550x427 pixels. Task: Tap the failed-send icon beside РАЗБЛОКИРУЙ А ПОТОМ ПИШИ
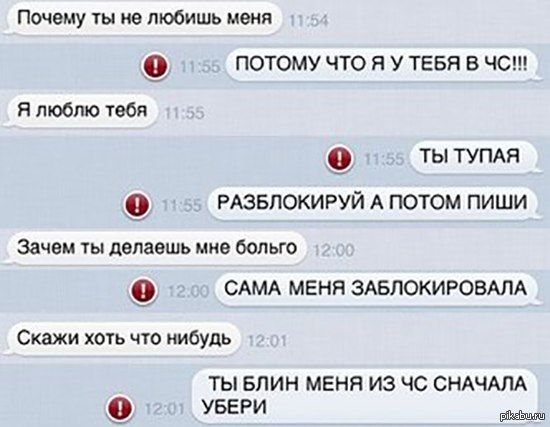[x=137, y=204]
